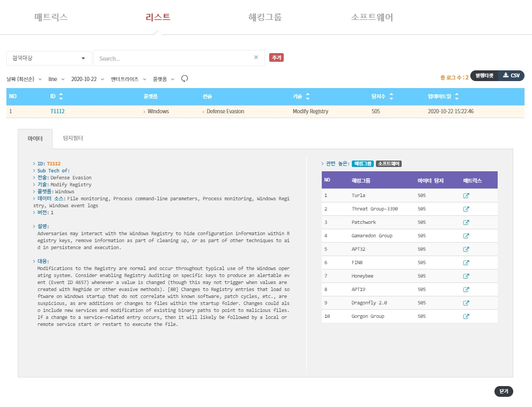
Task: Toggle the 해킹그룹 related badge
Action: 363,164
